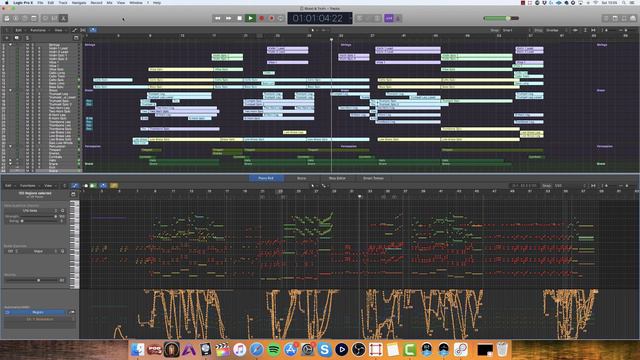The width and height of the screenshot is (640, 360).
Task: Toggle the Mixer button in the control bar
Action: 54,18
